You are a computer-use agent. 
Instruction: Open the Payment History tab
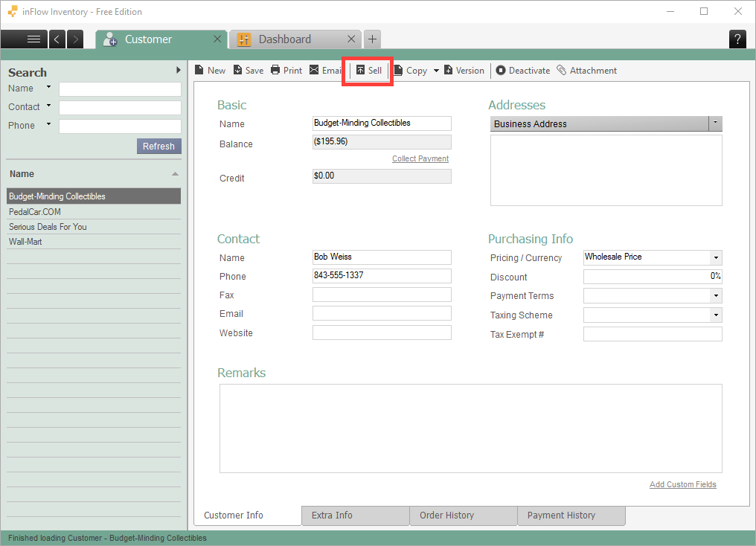pyautogui.click(x=571, y=516)
